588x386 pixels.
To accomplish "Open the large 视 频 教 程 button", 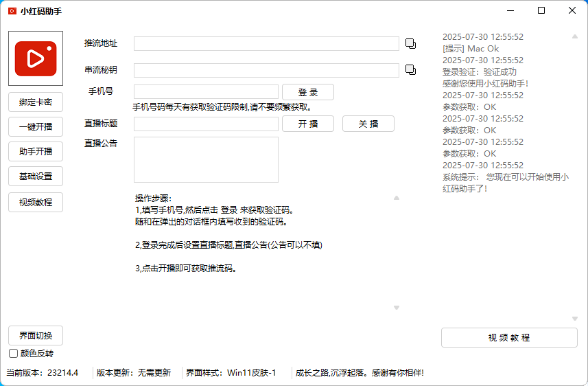I will click(x=509, y=337).
